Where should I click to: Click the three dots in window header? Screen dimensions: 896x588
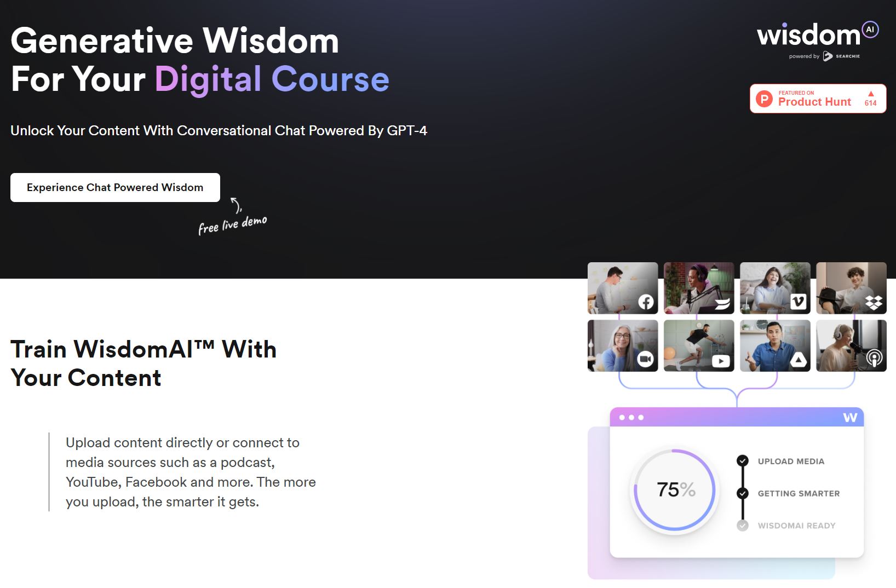631,417
